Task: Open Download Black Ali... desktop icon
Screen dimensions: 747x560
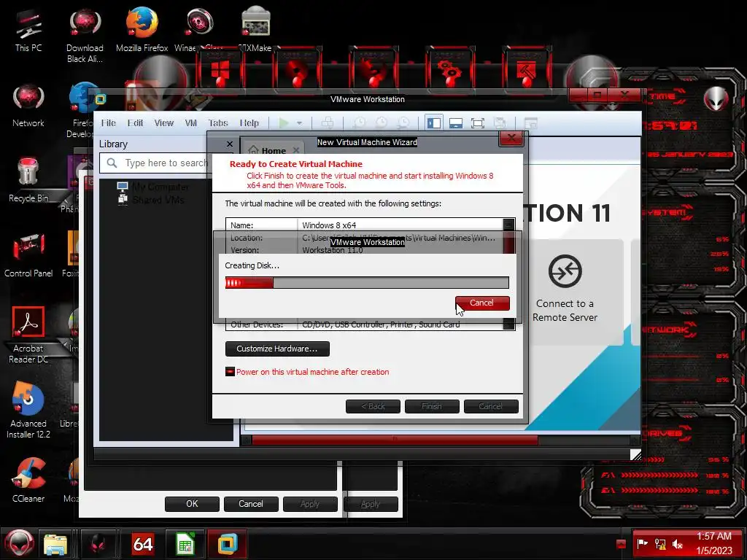Action: click(85, 36)
